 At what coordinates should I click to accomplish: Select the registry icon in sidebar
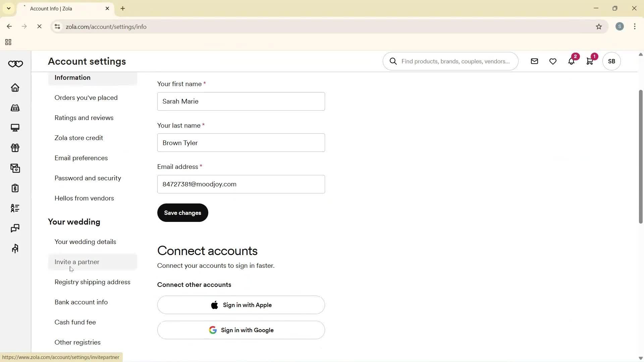click(15, 108)
